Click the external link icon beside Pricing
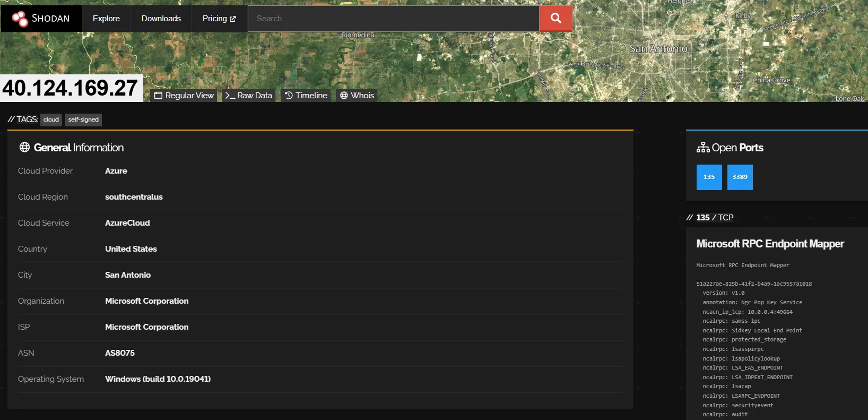Screen dimensions: 868x420 pyautogui.click(x=232, y=19)
